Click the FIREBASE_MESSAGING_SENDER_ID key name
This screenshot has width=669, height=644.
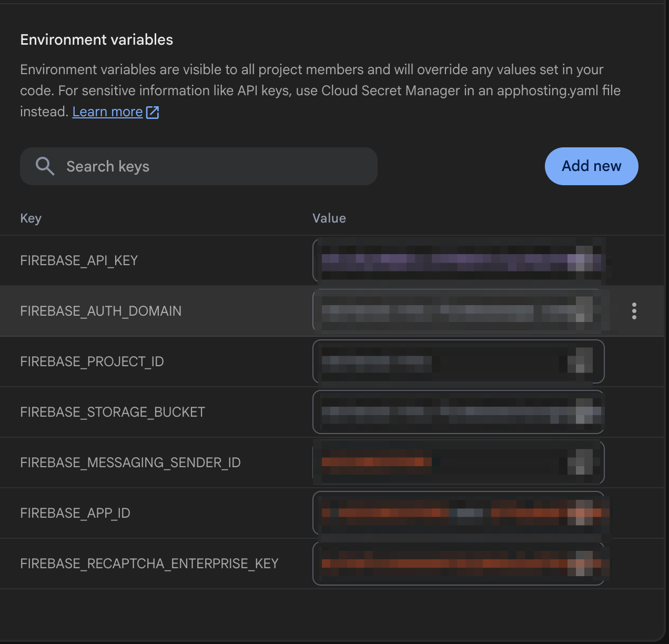[130, 462]
